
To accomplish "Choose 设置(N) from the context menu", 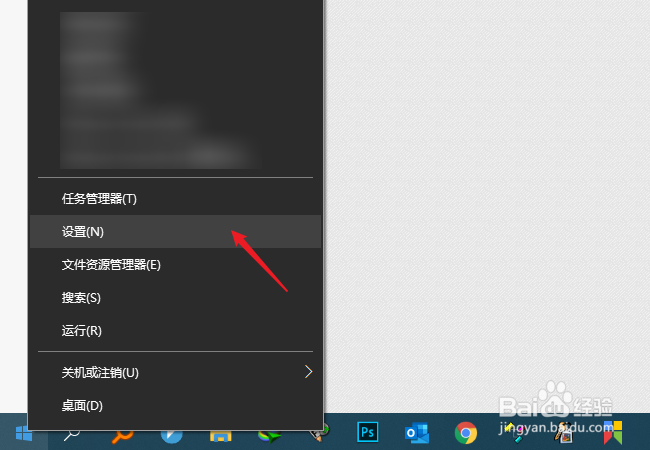I will 175,232.
